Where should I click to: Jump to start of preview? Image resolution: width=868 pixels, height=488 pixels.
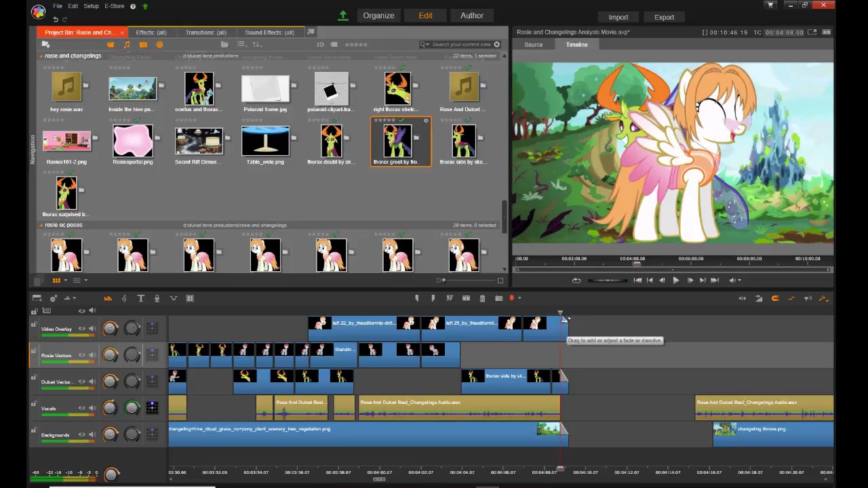637,280
